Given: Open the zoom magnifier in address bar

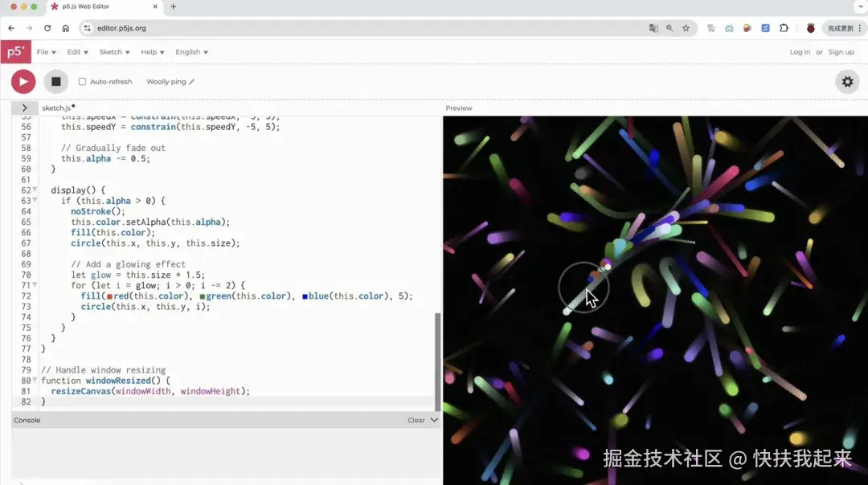Looking at the screenshot, I should [x=669, y=28].
